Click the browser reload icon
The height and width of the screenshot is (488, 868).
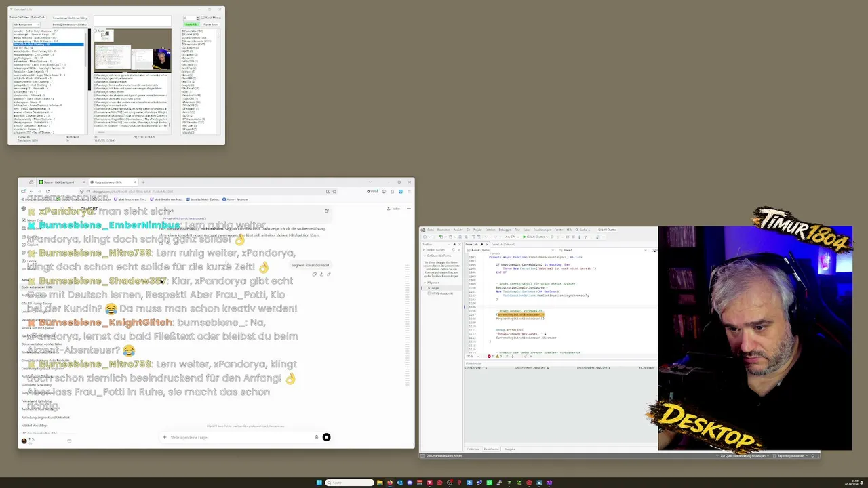point(47,192)
